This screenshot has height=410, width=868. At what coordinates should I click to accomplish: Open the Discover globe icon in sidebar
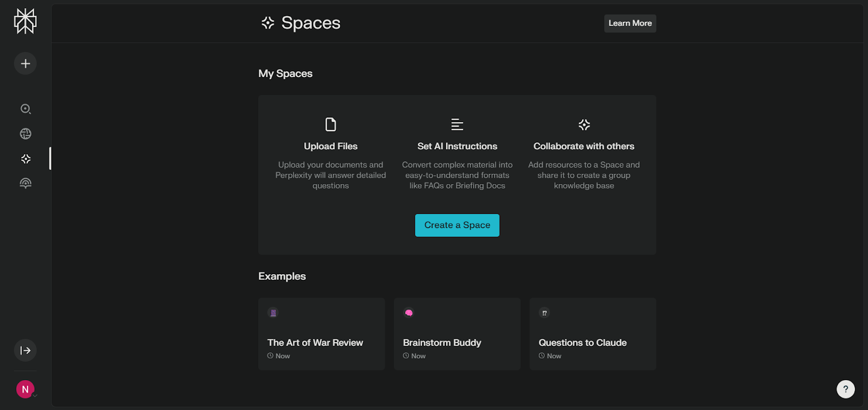point(25,134)
